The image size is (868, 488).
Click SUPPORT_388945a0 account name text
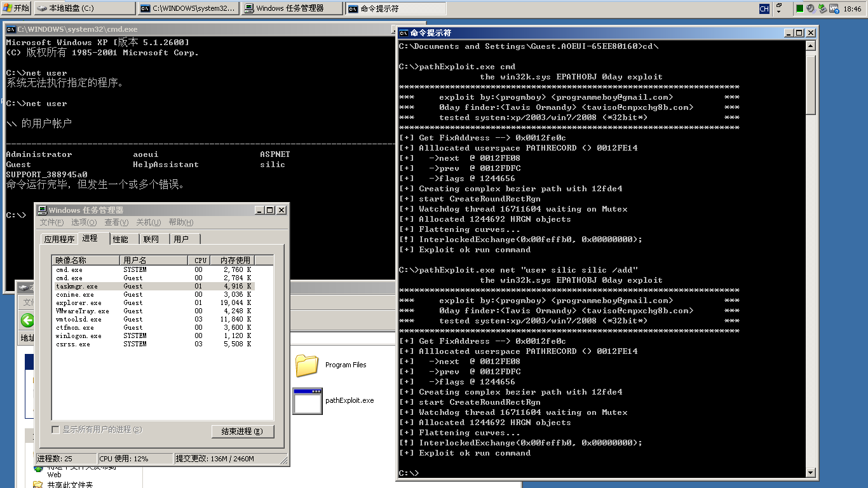point(46,175)
